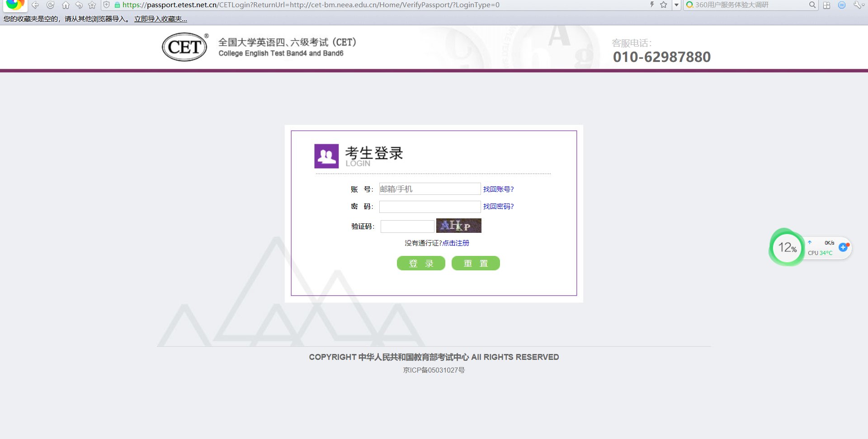
Task: Click the 重置 button to reset the form
Action: [x=476, y=263]
